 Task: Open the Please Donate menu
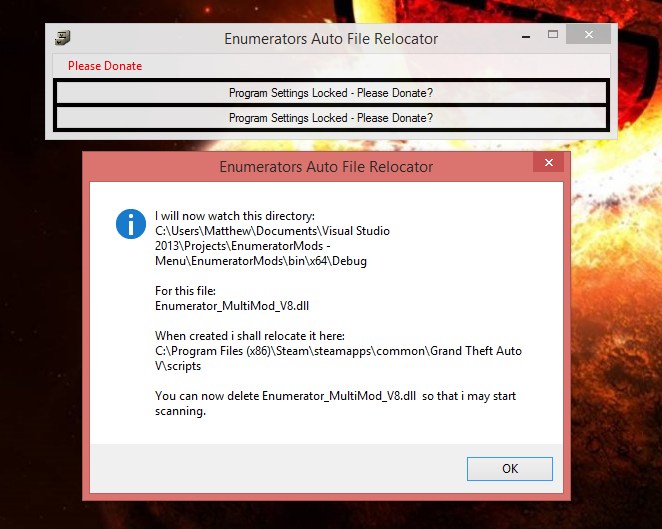105,66
